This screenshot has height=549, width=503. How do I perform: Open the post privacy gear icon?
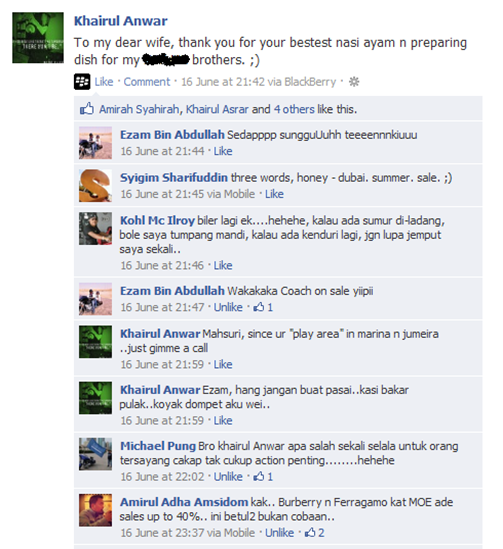354,82
